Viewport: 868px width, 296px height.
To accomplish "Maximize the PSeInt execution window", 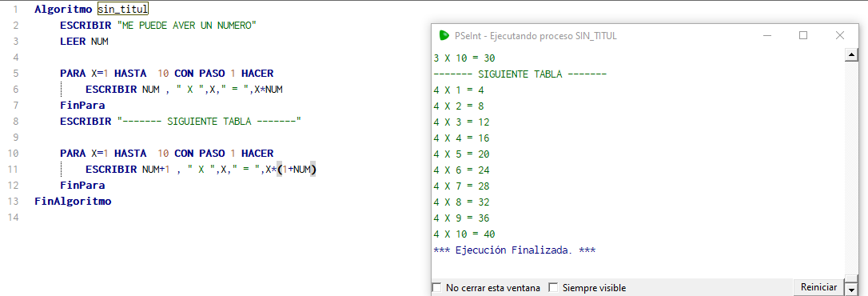I will [x=803, y=35].
